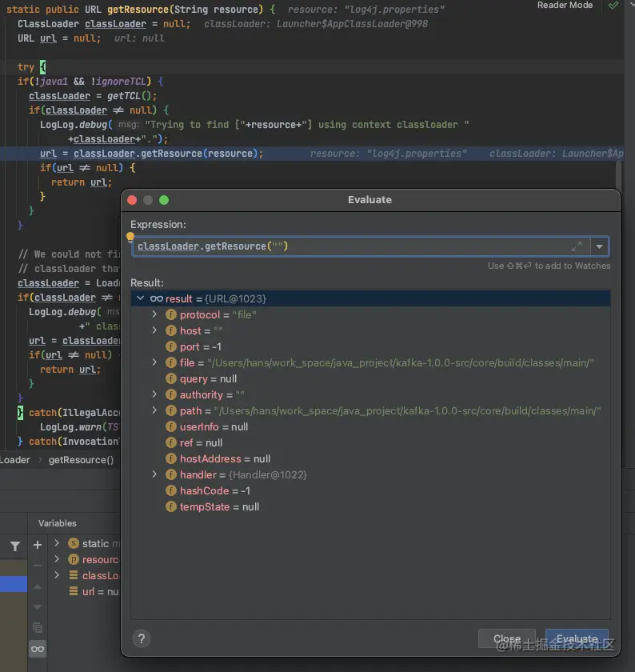Click the field icon beside protocol
Image resolution: width=635 pixels, height=672 pixels.
pos(171,314)
